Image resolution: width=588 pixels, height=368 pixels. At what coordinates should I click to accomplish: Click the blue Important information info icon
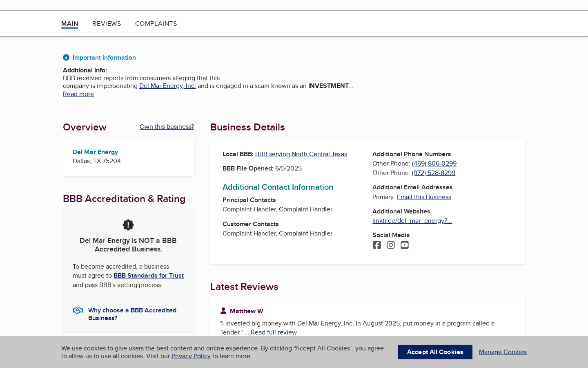click(66, 58)
